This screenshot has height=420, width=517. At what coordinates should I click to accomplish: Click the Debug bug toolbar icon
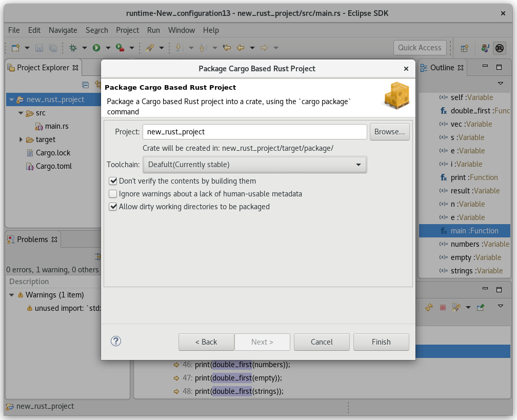click(x=73, y=48)
